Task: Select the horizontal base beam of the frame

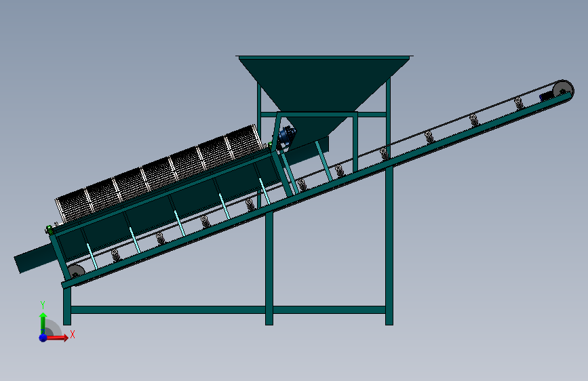Action: click(x=229, y=310)
